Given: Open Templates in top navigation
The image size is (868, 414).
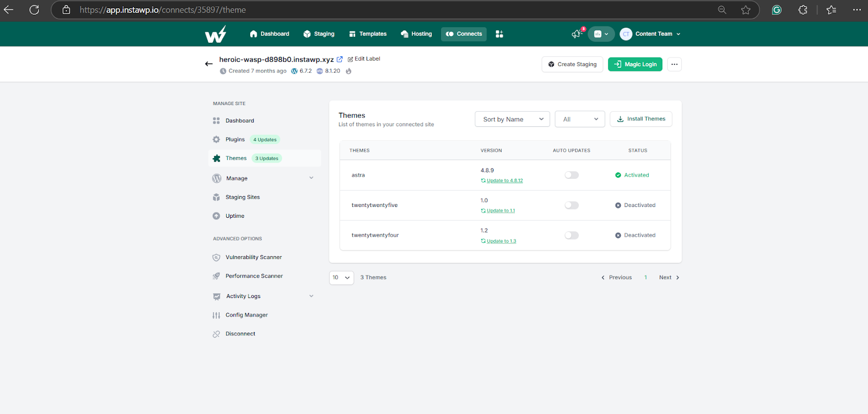Looking at the screenshot, I should tap(367, 34).
